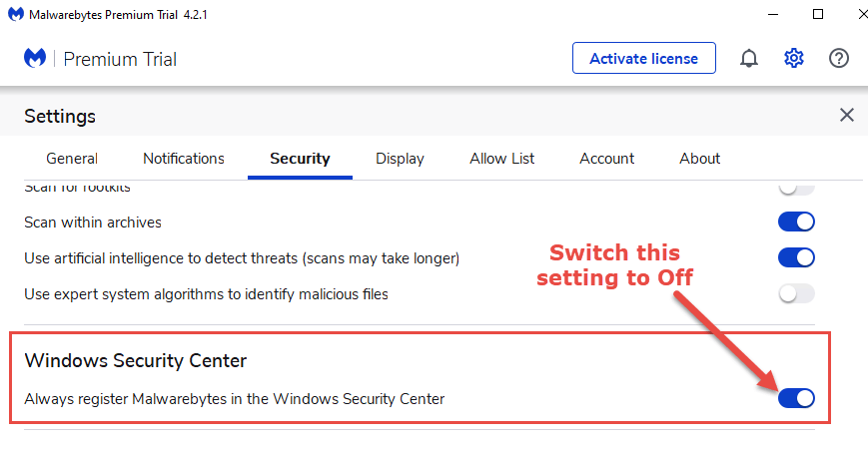Open the Notifications tab
This screenshot has width=868, height=449.
[x=184, y=159]
